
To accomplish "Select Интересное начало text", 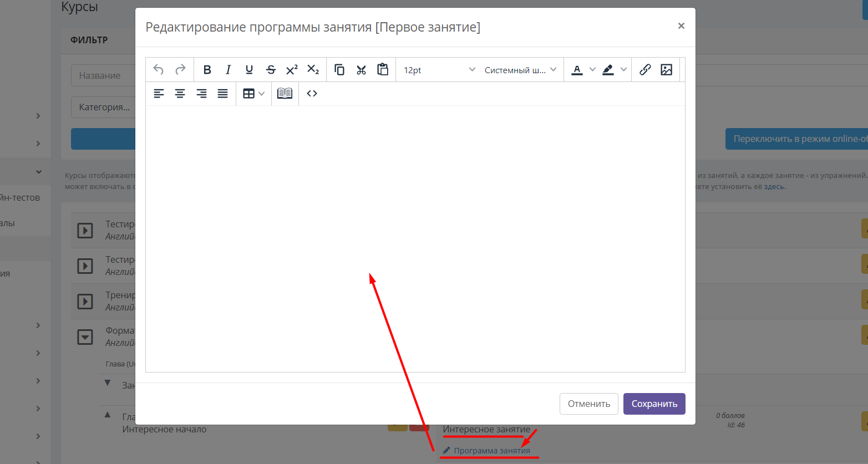I will (x=164, y=429).
